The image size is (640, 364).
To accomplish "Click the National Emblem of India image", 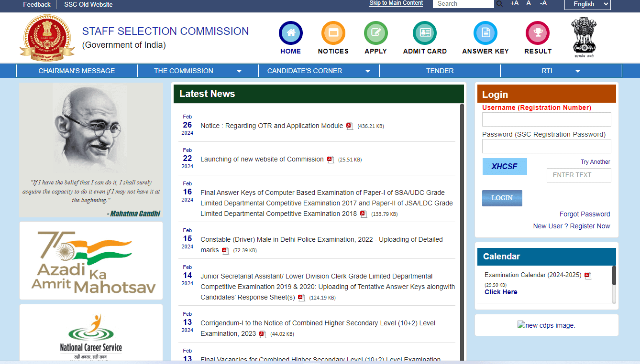I will (584, 37).
